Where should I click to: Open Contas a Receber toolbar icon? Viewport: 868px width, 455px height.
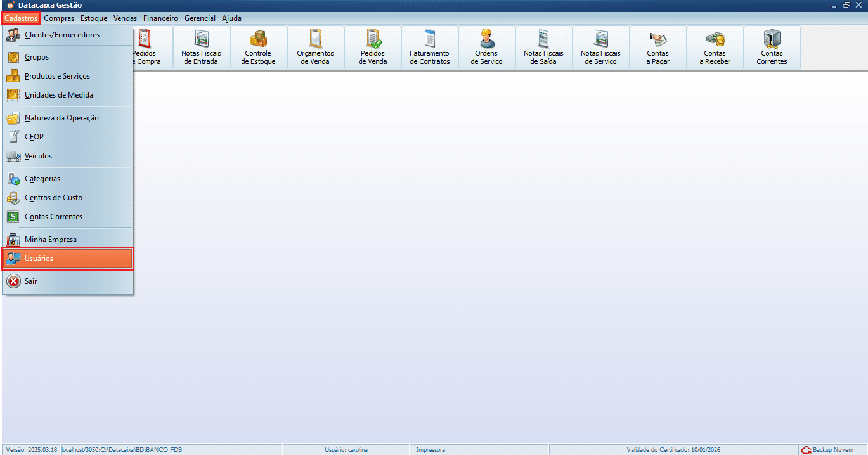pos(715,48)
